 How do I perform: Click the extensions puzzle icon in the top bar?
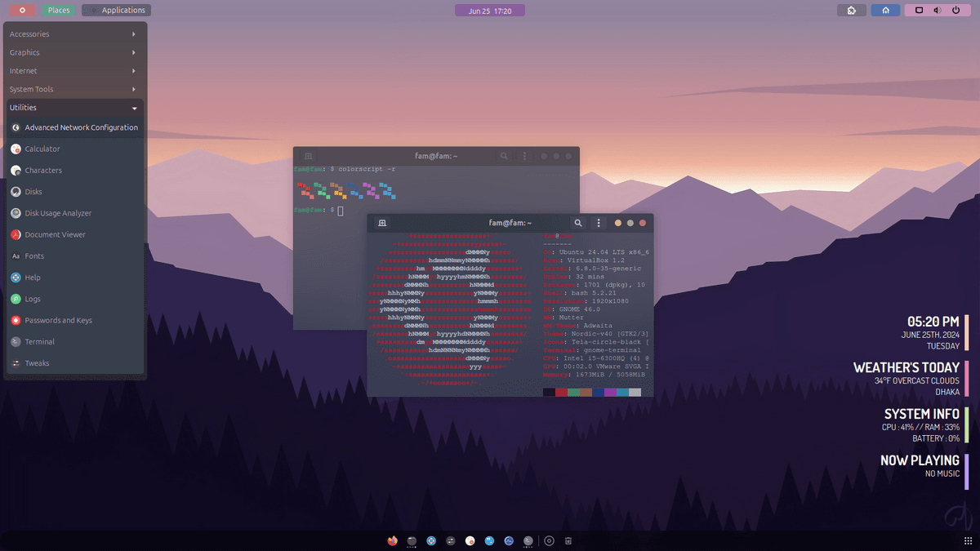pyautogui.click(x=852, y=11)
